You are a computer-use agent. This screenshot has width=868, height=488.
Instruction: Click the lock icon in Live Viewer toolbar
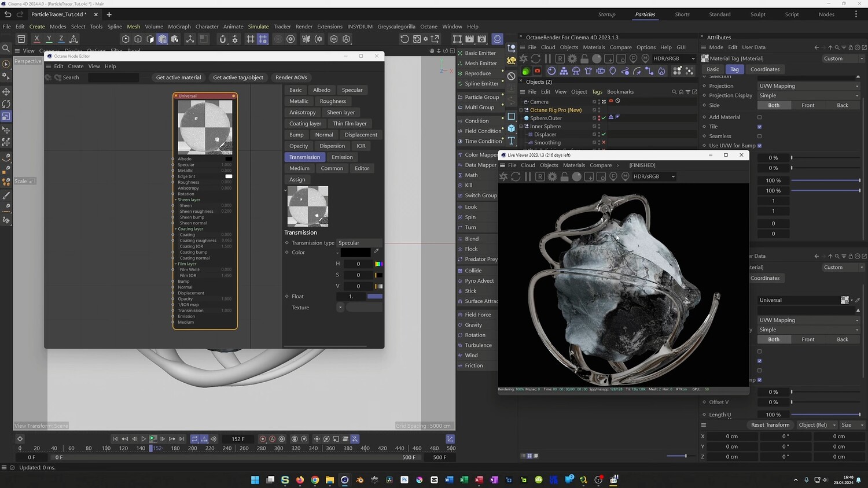coord(564,177)
